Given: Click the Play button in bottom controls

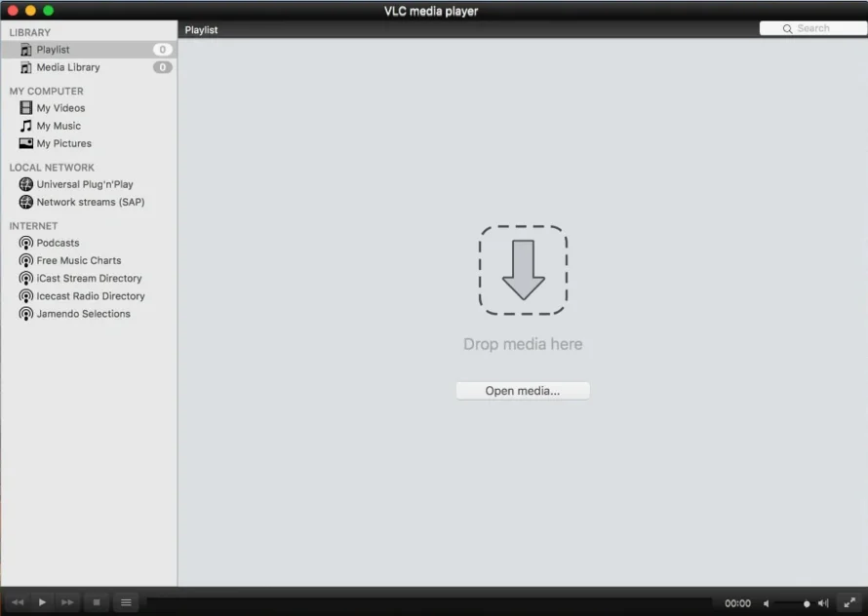Looking at the screenshot, I should [x=42, y=602].
